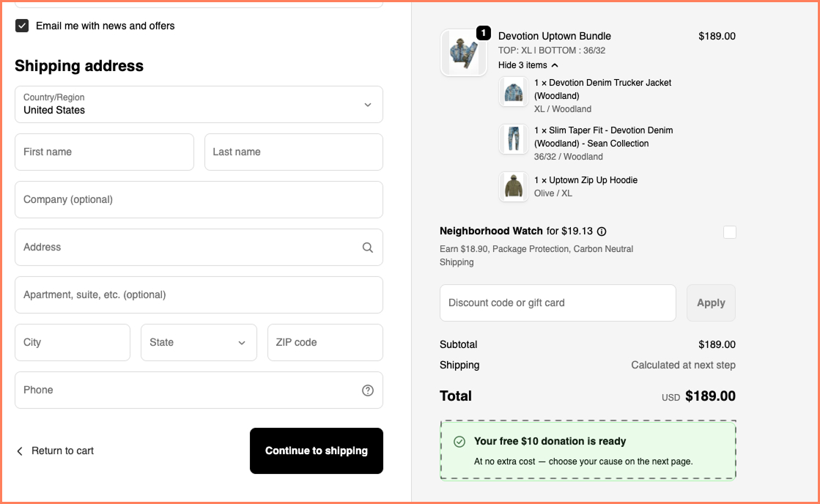Image resolution: width=820 pixels, height=504 pixels.
Task: Click the Continue to shipping button
Action: [x=316, y=451]
